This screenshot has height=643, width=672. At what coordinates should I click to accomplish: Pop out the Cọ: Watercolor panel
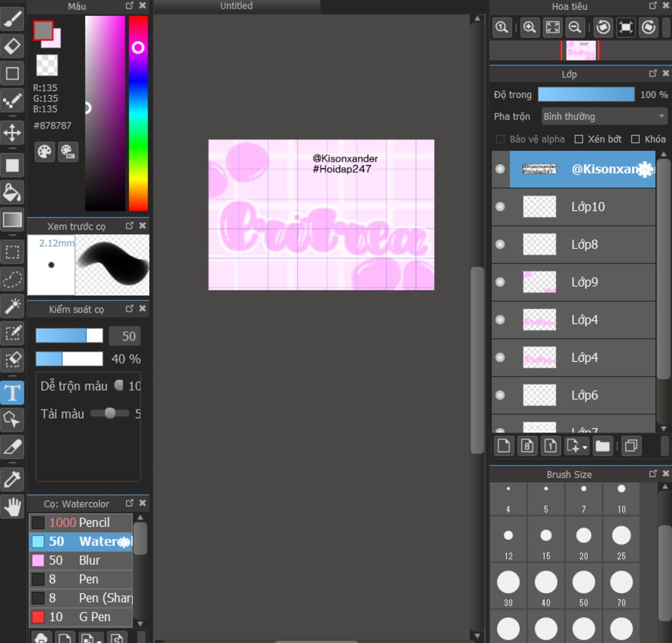click(x=129, y=503)
